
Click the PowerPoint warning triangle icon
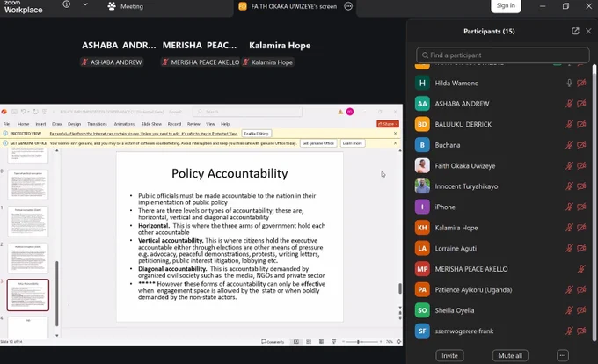pos(340,112)
